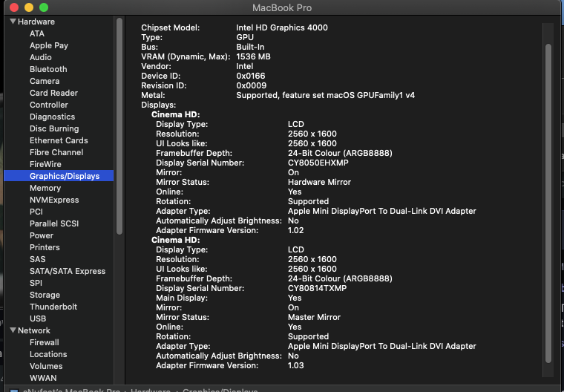Open Locations under Network
564x392 pixels.
tap(48, 354)
